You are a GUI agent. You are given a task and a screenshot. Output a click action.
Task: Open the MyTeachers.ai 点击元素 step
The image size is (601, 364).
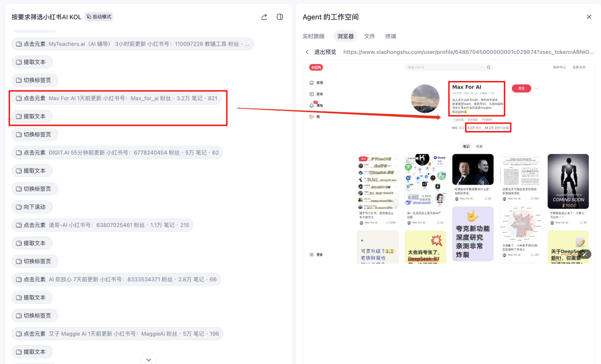click(132, 44)
